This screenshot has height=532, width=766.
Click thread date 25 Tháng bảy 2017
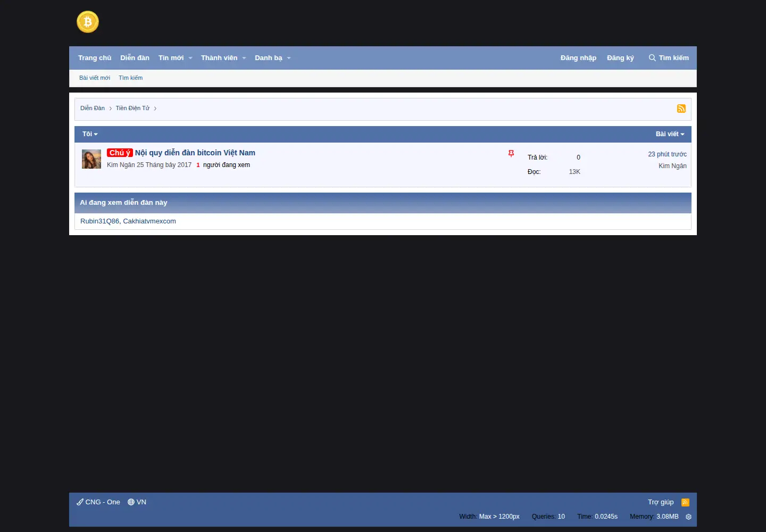pyautogui.click(x=164, y=165)
